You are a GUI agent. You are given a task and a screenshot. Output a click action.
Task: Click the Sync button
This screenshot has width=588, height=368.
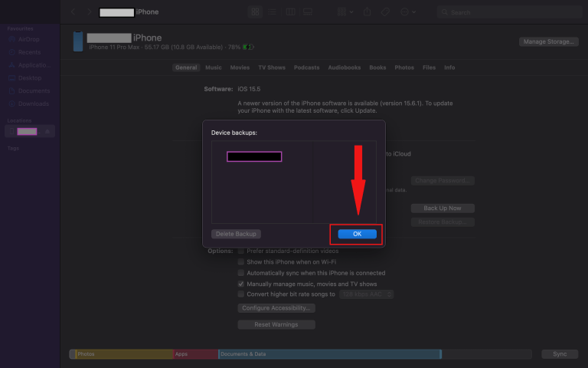(560, 354)
